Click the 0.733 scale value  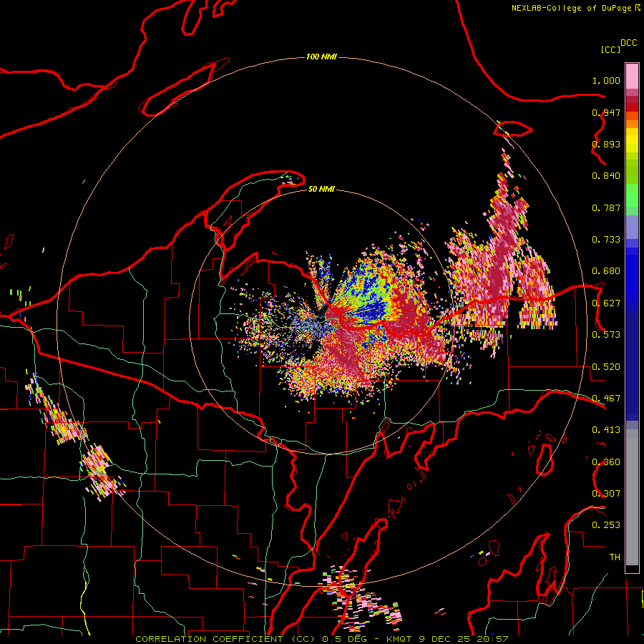[606, 240]
